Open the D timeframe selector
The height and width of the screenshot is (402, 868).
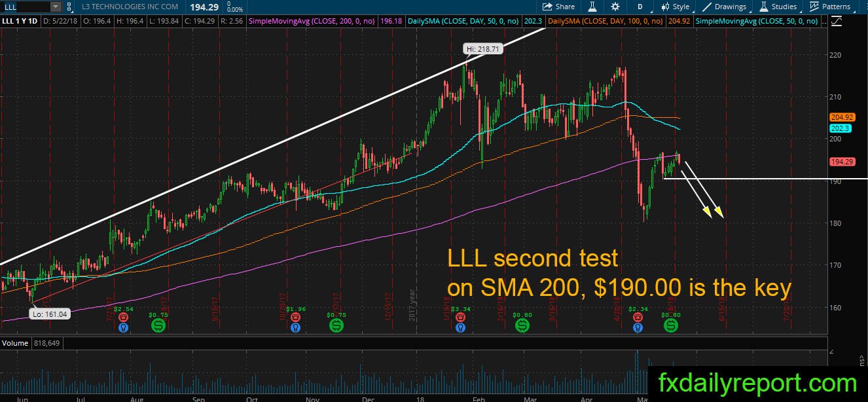pos(642,7)
